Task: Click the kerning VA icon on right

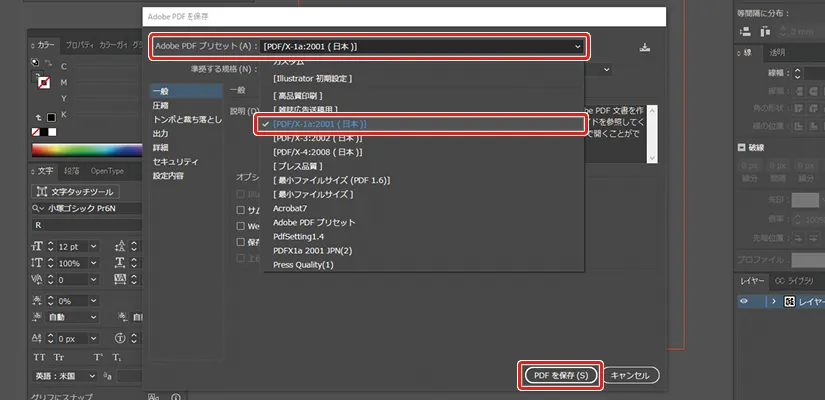Action: pos(120,279)
